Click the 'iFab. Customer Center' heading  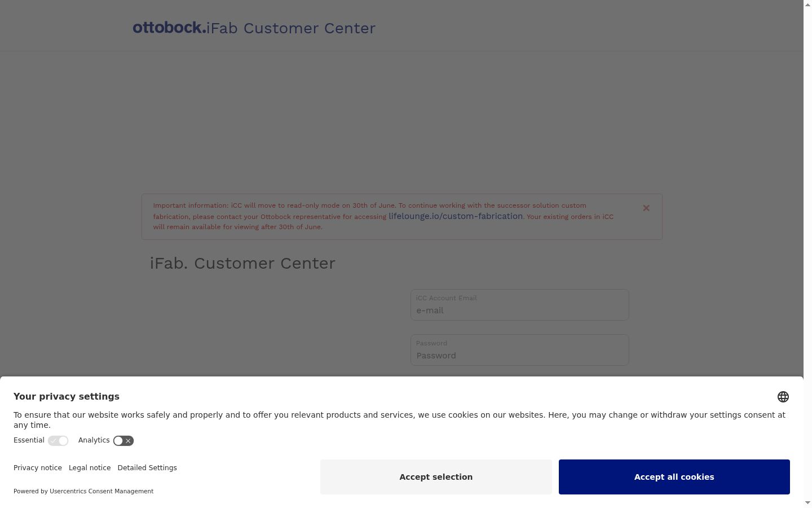[242, 263]
